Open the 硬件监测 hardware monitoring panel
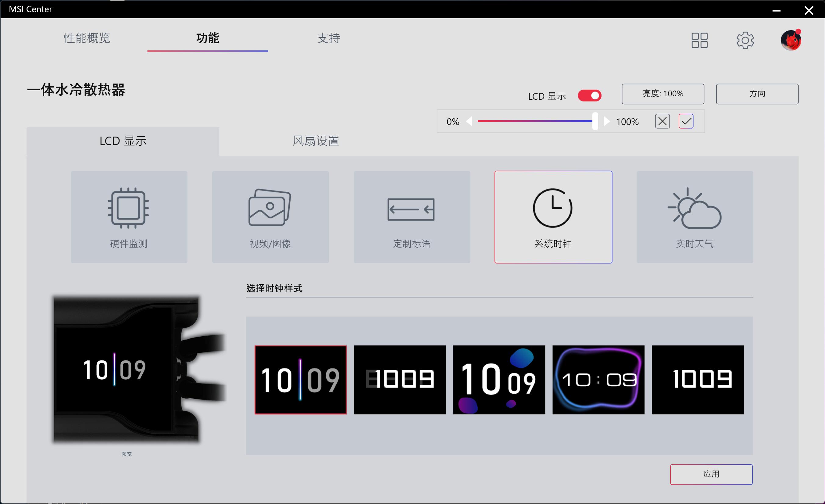 click(129, 217)
